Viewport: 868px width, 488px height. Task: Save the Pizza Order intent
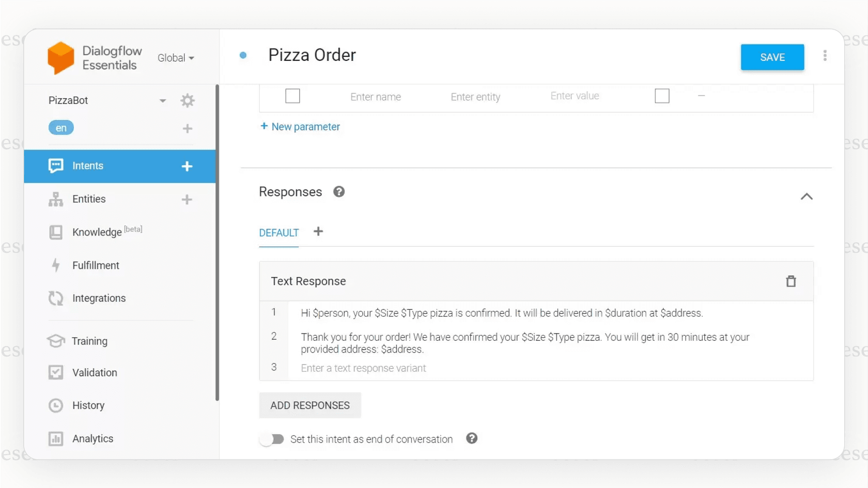point(772,57)
